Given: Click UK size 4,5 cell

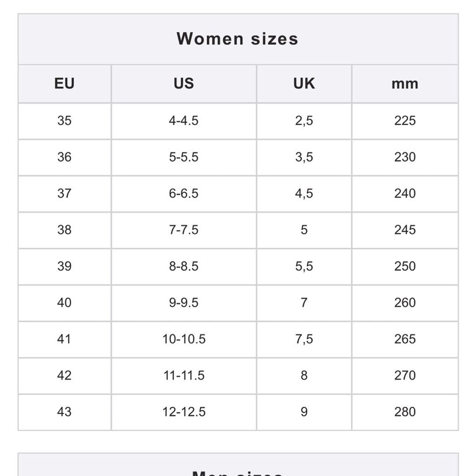Looking at the screenshot, I should point(304,194).
